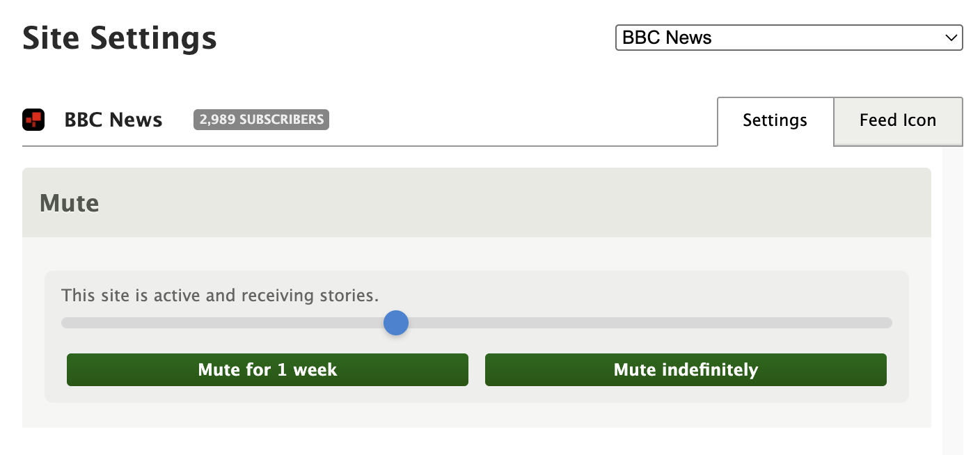
Task: Click the far left end of mute slider
Action: (x=65, y=323)
